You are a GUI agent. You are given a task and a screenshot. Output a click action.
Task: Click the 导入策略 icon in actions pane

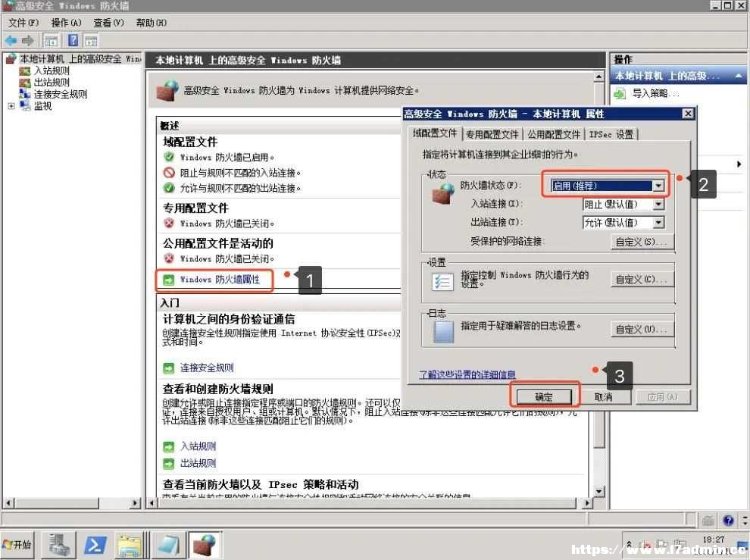click(620, 93)
